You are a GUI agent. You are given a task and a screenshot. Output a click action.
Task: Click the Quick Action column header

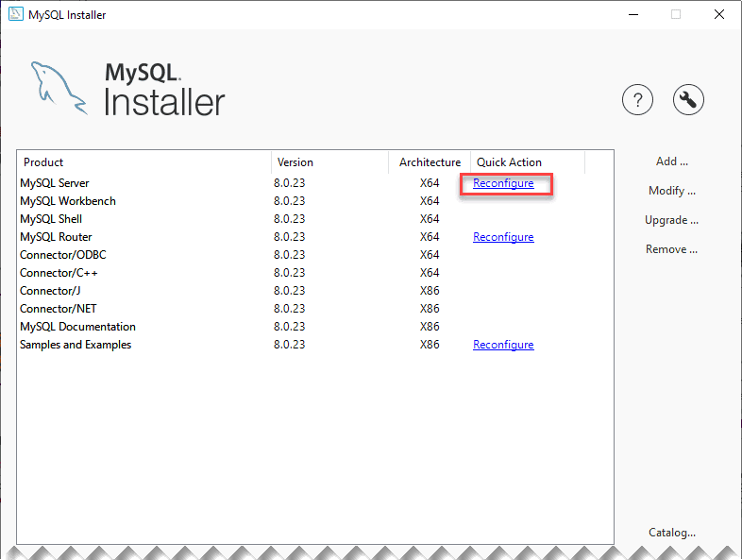tap(528, 162)
